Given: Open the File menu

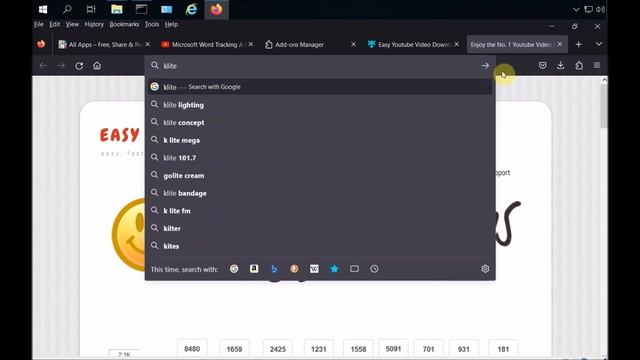Looking at the screenshot, I should coord(39,24).
